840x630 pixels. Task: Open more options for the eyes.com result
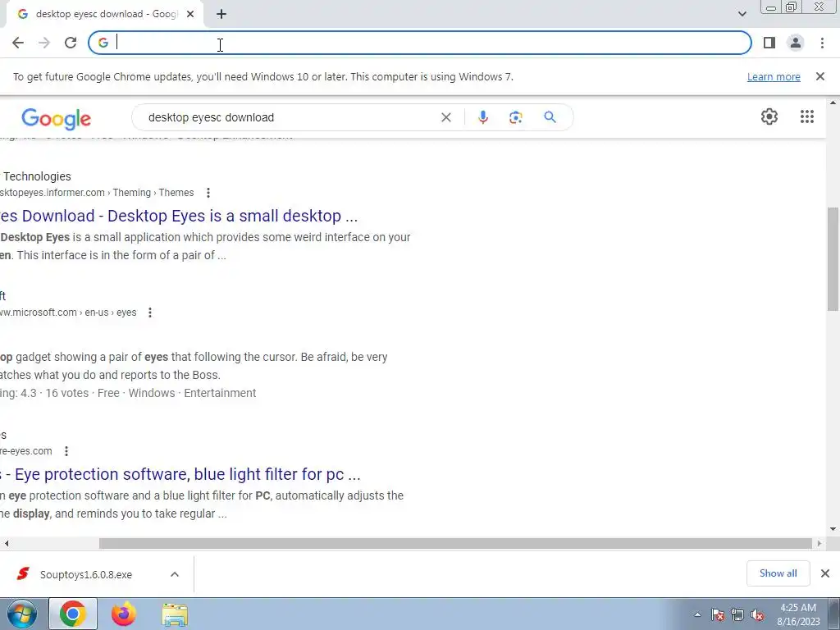pyautogui.click(x=66, y=451)
